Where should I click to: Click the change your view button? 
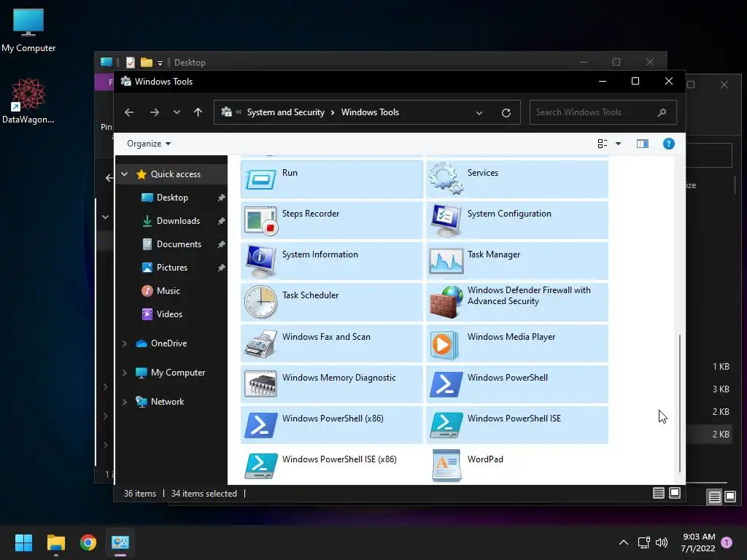coord(602,144)
